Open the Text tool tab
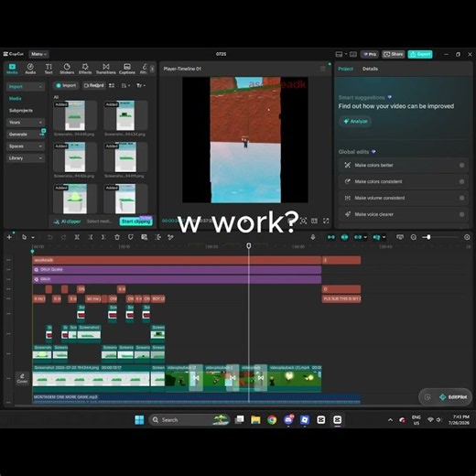476x476 pixels. pyautogui.click(x=49, y=69)
